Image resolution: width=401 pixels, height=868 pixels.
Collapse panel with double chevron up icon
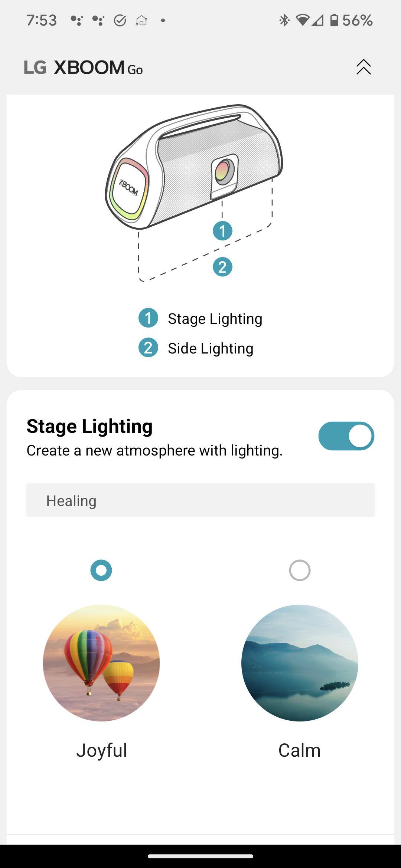(363, 67)
